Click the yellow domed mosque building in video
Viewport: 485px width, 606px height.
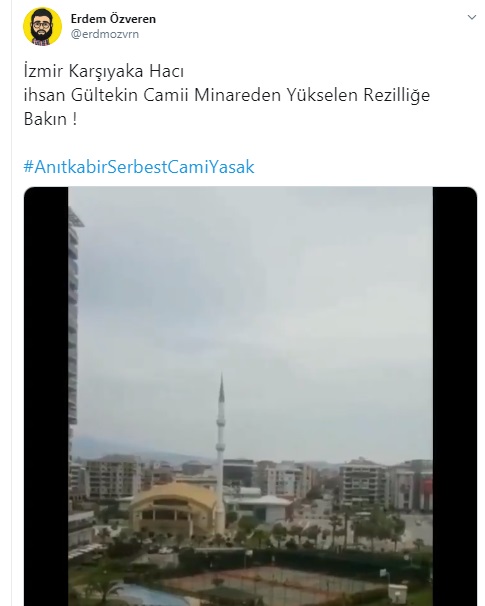174,510
